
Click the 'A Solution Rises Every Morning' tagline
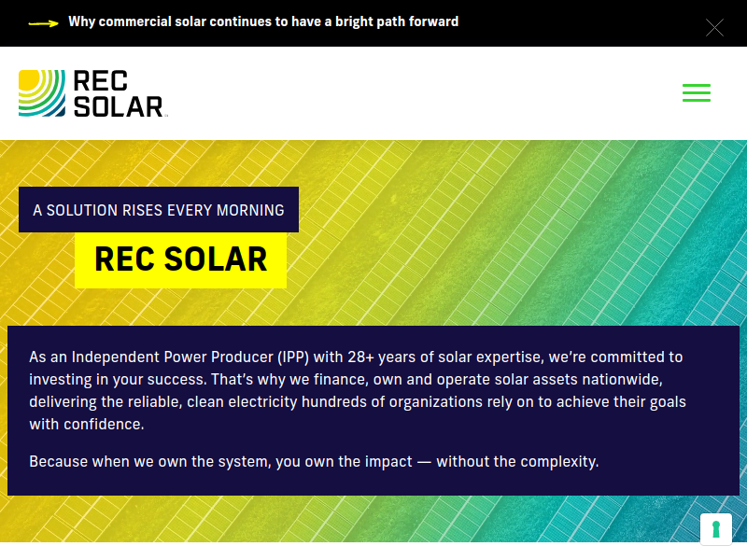click(159, 210)
